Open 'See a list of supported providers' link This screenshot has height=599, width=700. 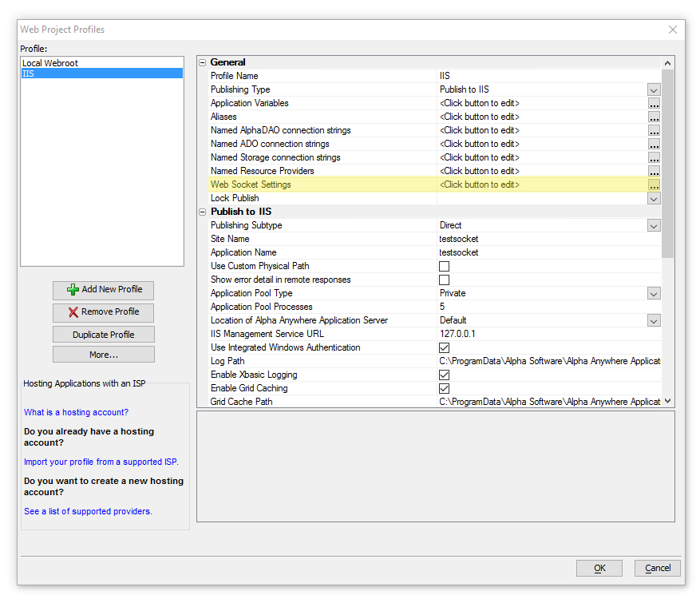[x=89, y=511]
